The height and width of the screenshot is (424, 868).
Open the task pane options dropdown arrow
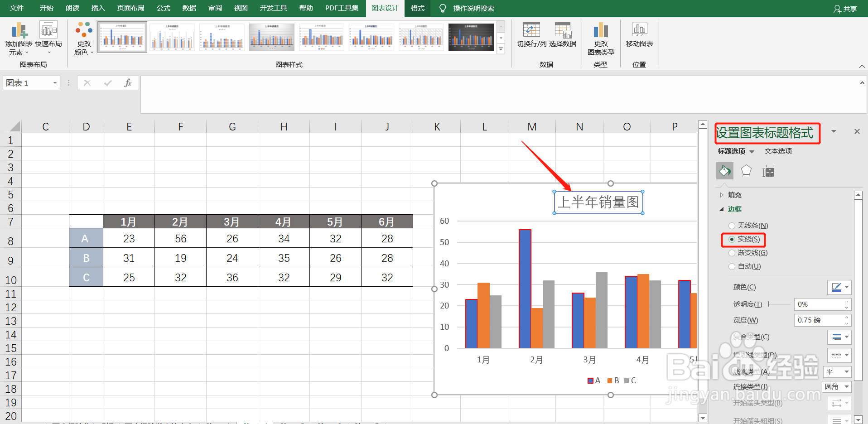click(x=834, y=131)
